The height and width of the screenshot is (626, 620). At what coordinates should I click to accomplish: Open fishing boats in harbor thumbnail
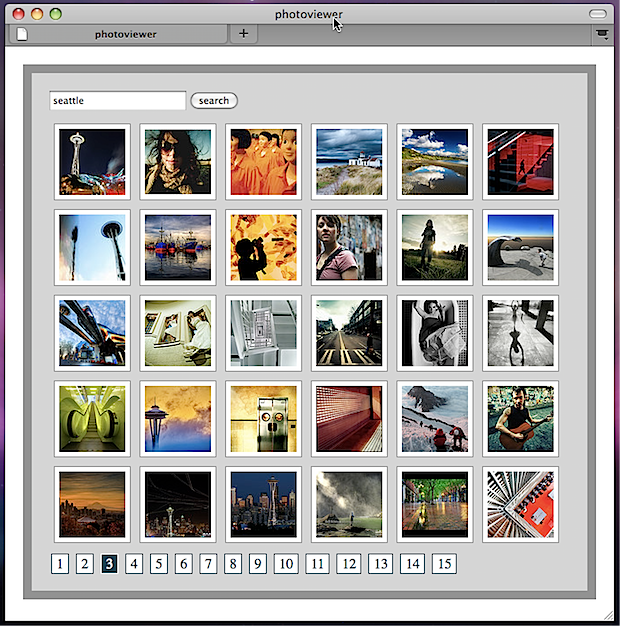[x=178, y=248]
